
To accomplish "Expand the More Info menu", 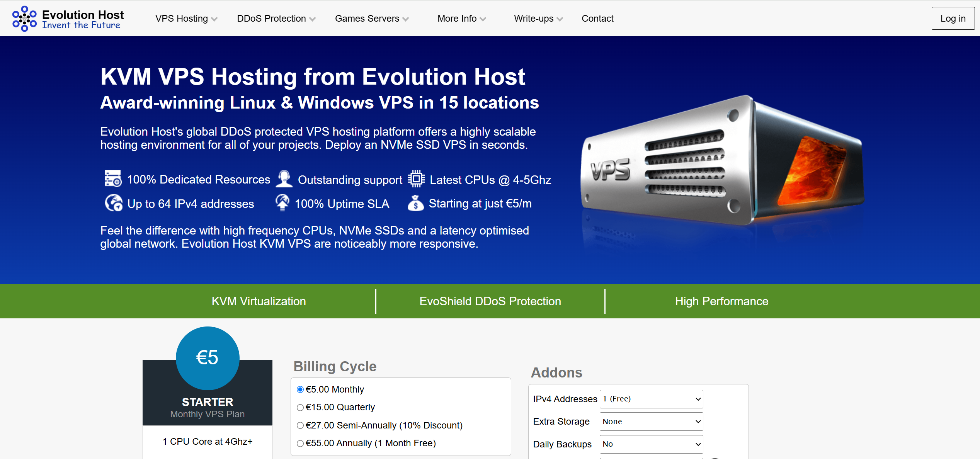I will click(x=462, y=19).
